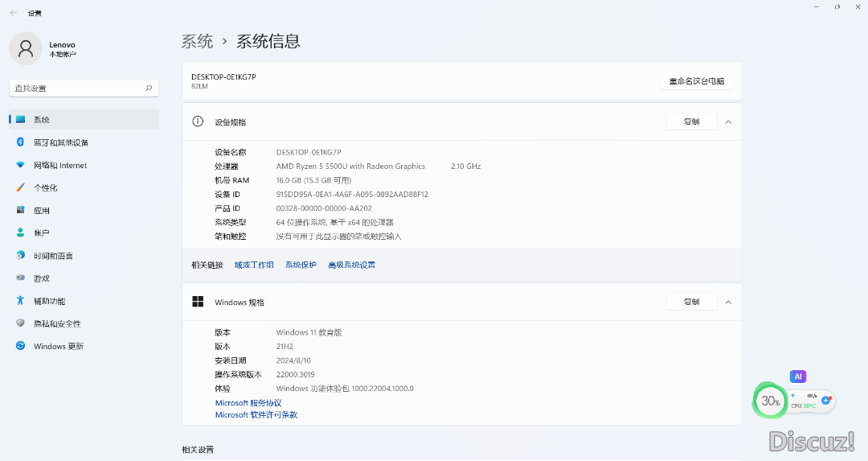Click 复制 button in 设备规格 header
The image size is (868, 461).
(x=691, y=121)
